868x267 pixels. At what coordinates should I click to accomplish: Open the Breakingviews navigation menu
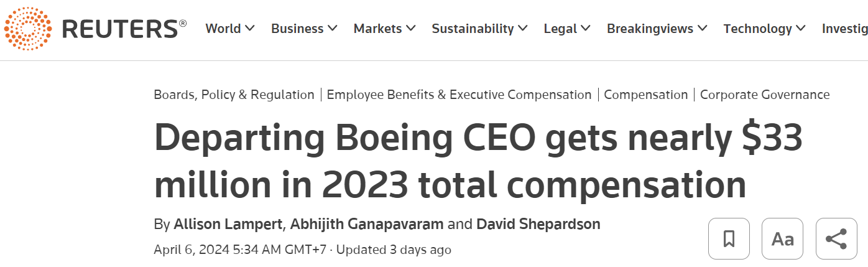(x=657, y=29)
